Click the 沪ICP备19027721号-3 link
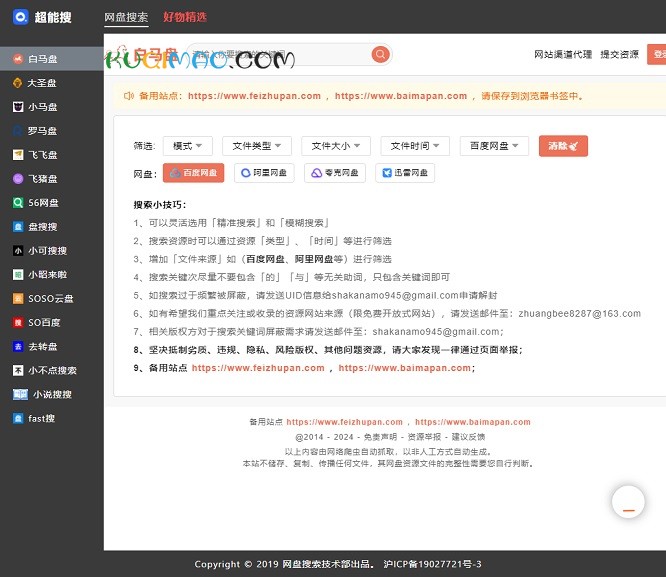This screenshot has height=577, width=666. pos(432,564)
